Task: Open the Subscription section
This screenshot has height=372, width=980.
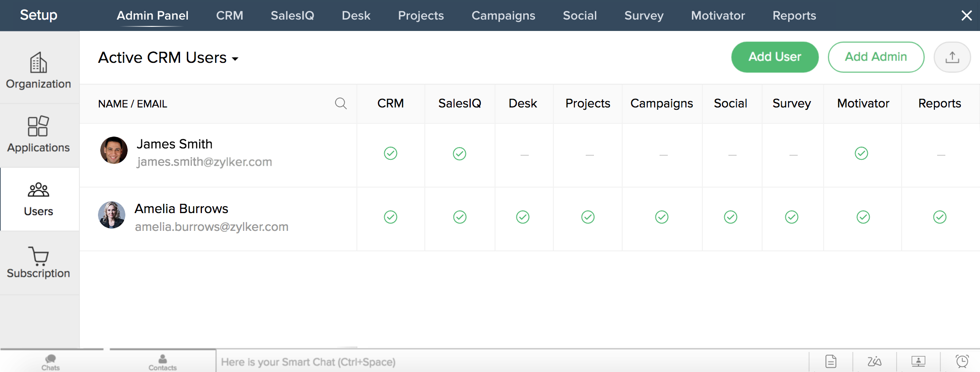Action: [x=39, y=263]
